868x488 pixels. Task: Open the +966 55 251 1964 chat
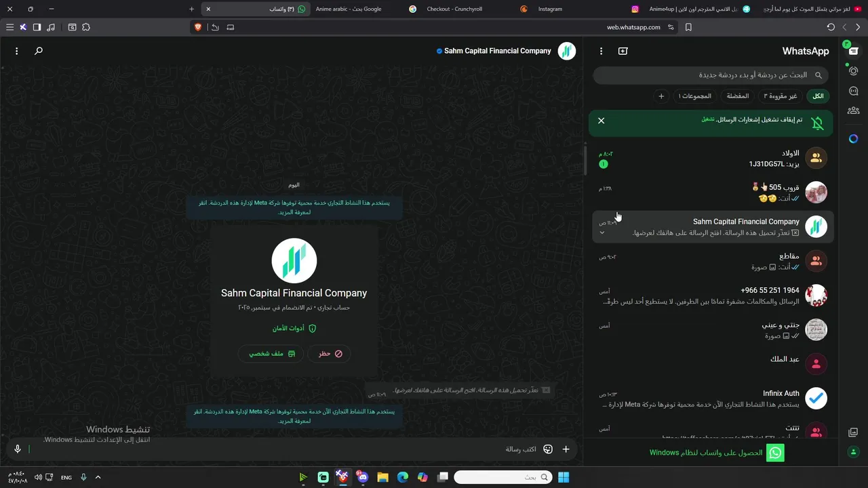[x=711, y=296]
